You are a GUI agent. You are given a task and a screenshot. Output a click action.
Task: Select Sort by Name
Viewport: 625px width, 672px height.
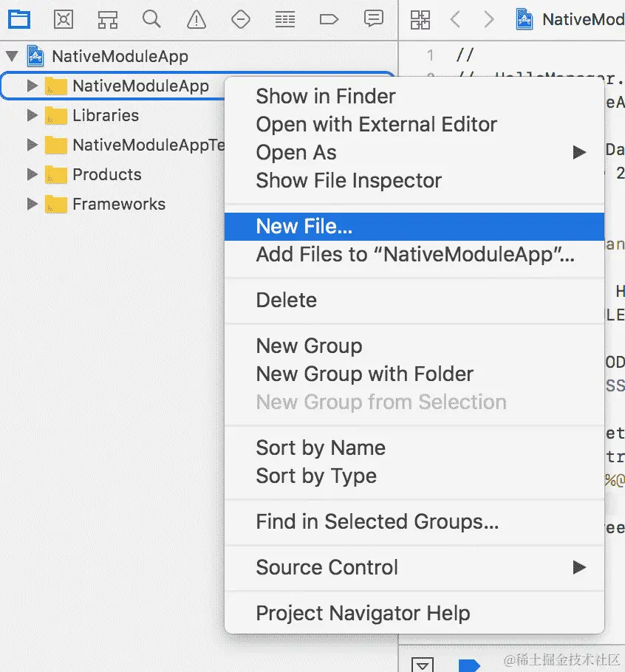pos(414,448)
